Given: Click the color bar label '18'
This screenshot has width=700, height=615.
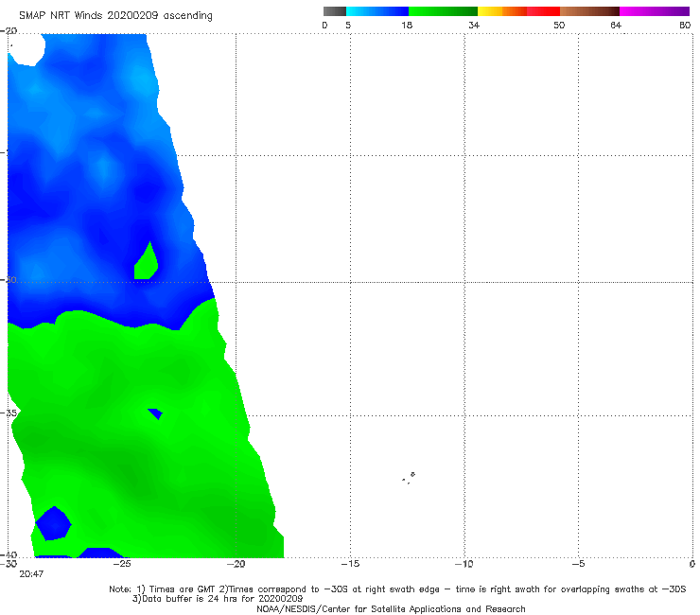Looking at the screenshot, I should coord(407,25).
